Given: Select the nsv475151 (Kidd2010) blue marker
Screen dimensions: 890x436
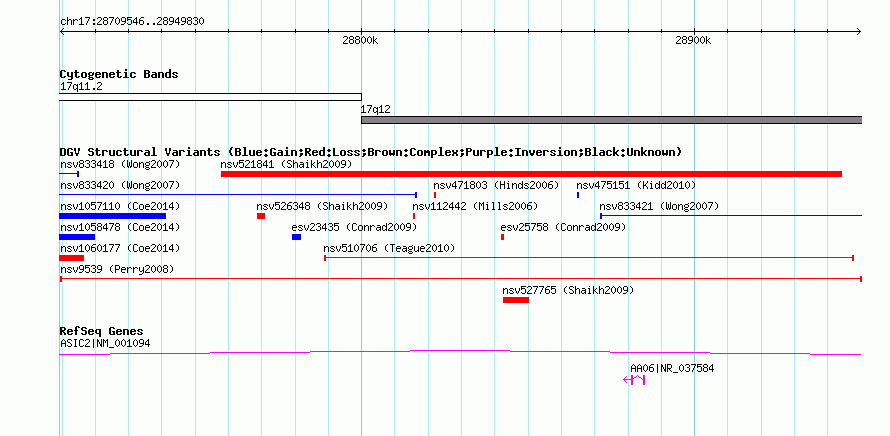Looking at the screenshot, I should click(578, 195).
